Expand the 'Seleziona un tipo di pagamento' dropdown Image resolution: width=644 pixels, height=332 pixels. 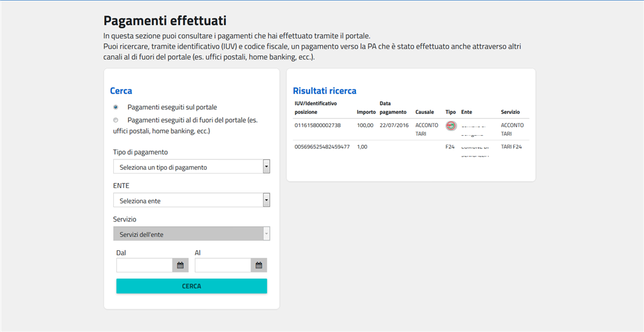(191, 167)
